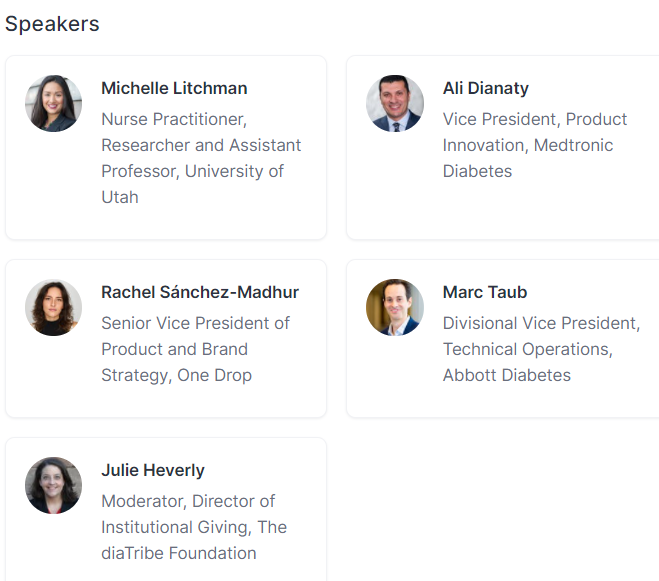Click Michelle Litchman's profile photo
Viewport: 659px width, 581px height.
[53, 103]
